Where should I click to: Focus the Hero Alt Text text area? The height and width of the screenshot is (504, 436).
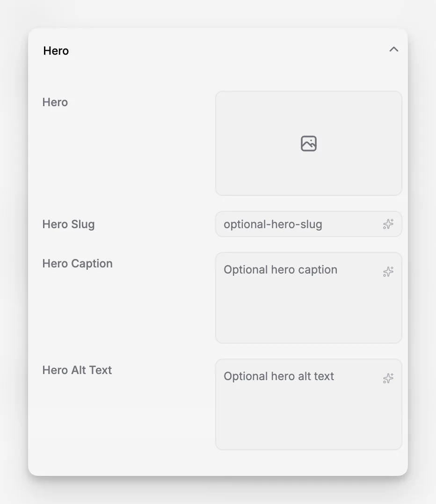(x=309, y=404)
